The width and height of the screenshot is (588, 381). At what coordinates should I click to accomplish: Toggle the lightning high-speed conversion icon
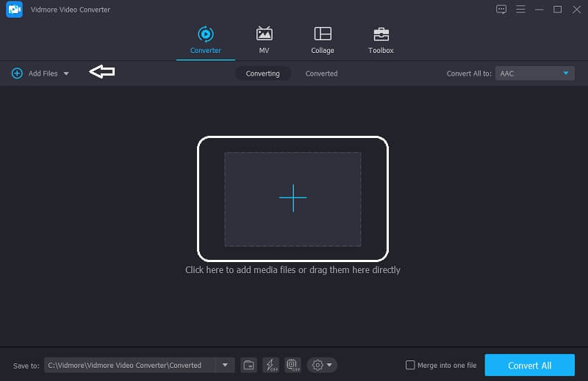[x=270, y=365]
